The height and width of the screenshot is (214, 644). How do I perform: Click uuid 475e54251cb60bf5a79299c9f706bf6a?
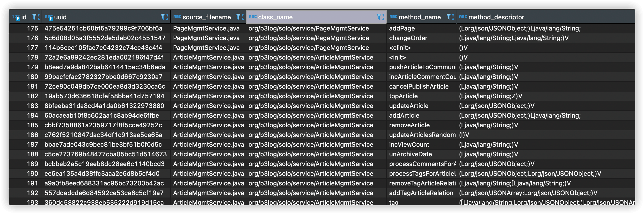click(103, 28)
